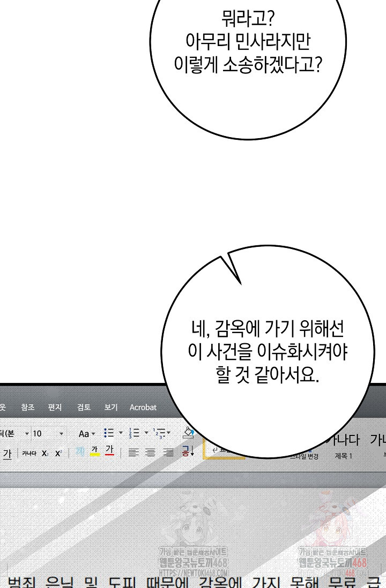
Task: Click the bulleted list icon
Action: [108, 433]
